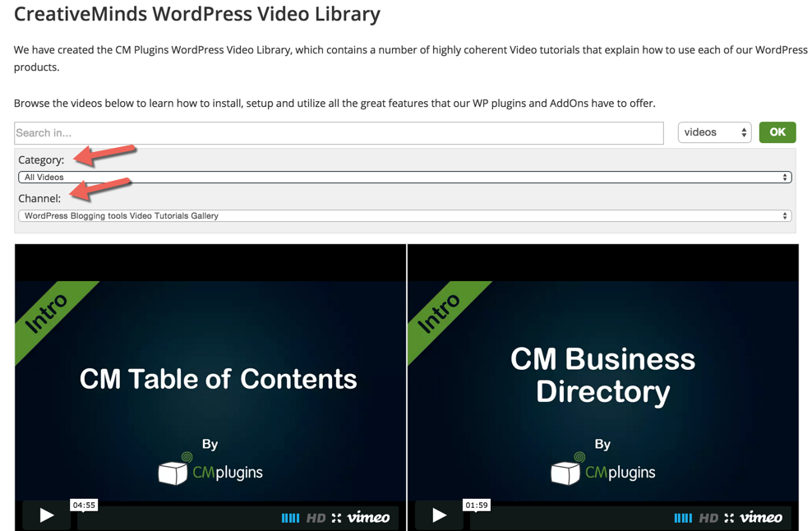Viewport: 812px width, 531px height.
Task: Select the CM Business Directory thumbnail
Action: click(x=602, y=387)
